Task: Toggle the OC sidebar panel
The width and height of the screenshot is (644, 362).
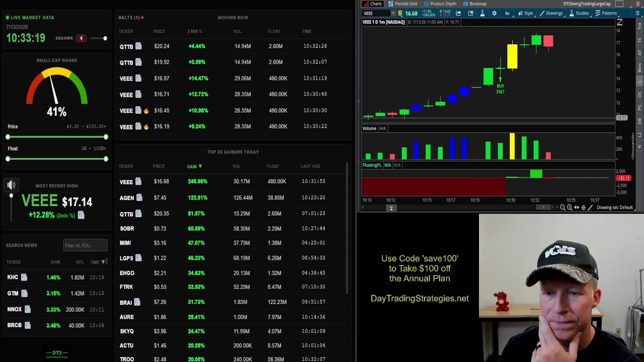Action: point(640,95)
